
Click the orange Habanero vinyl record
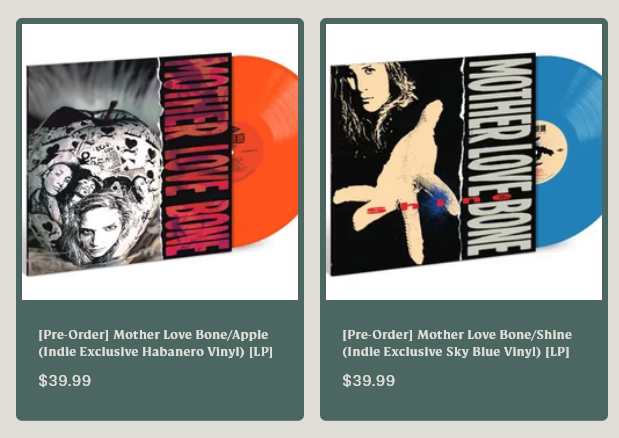click(x=265, y=152)
